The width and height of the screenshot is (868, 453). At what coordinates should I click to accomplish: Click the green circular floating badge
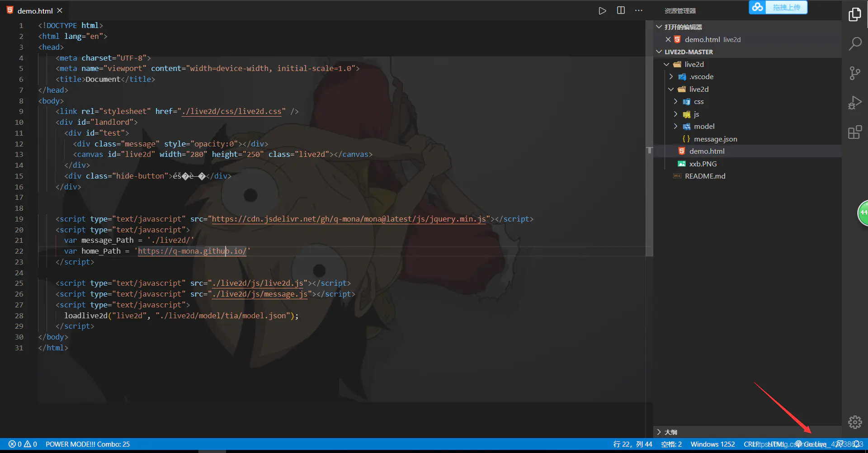click(863, 213)
